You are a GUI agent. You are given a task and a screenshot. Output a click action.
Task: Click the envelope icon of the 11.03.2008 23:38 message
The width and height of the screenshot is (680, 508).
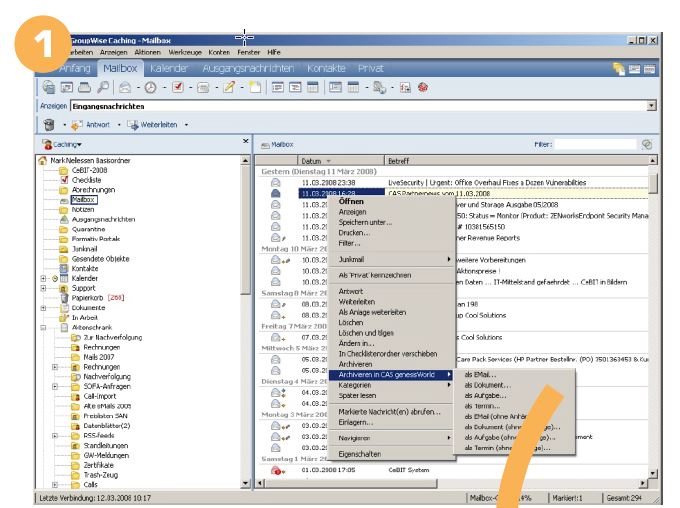[275, 183]
